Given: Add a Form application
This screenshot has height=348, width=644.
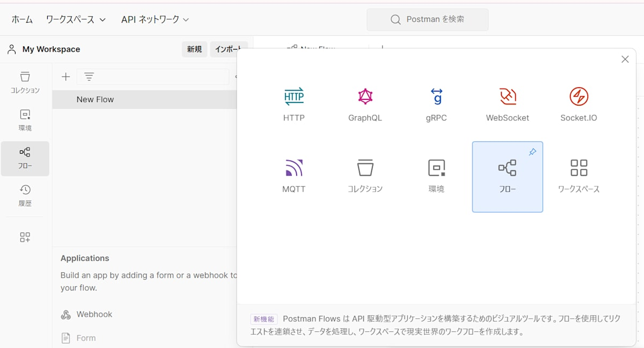Looking at the screenshot, I should click(x=78, y=338).
